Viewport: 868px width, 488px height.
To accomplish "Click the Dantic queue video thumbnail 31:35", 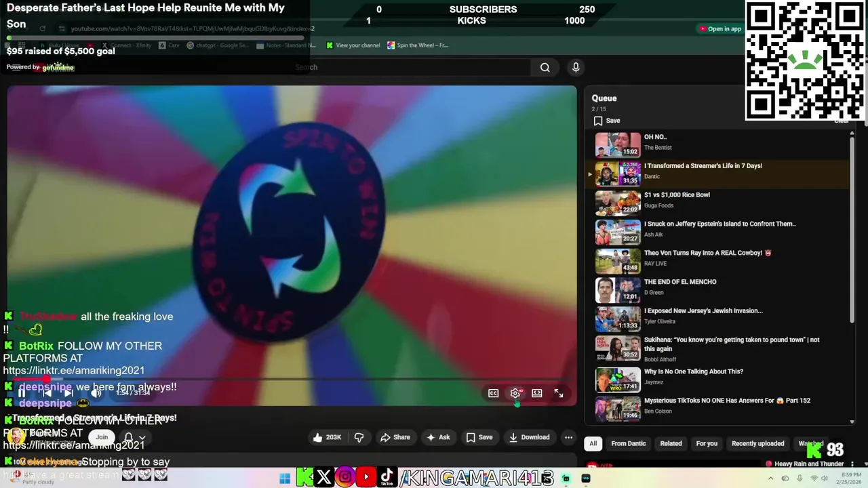I will (618, 174).
